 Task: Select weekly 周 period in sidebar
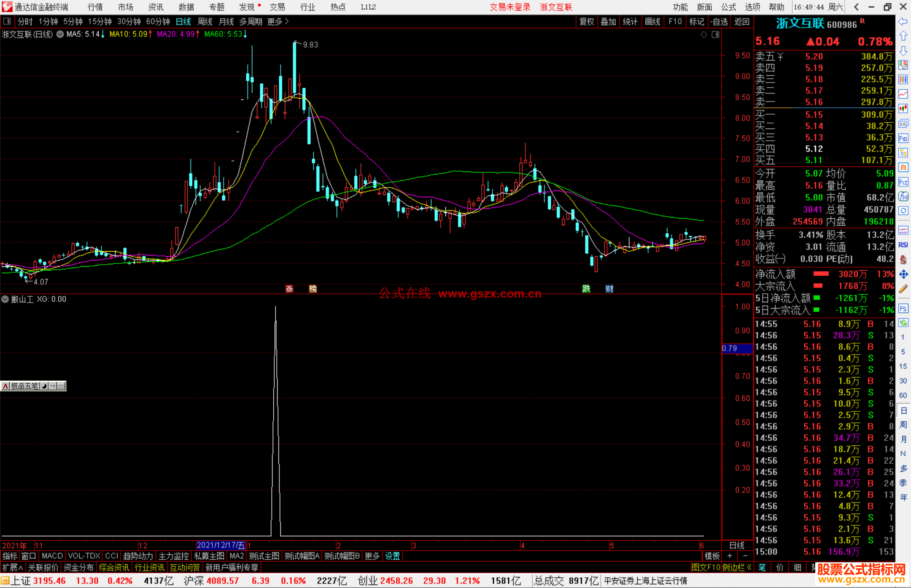click(903, 425)
